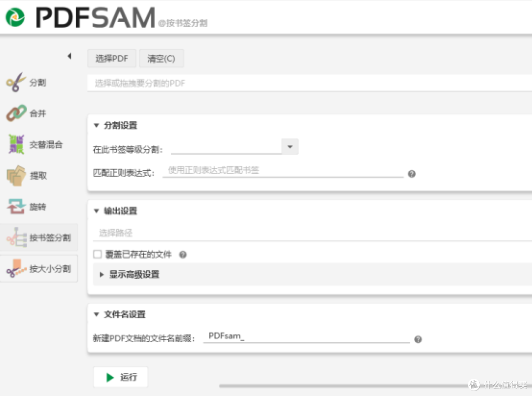
Task: Show help for 匹配正则表达式 field
Action: 411,174
